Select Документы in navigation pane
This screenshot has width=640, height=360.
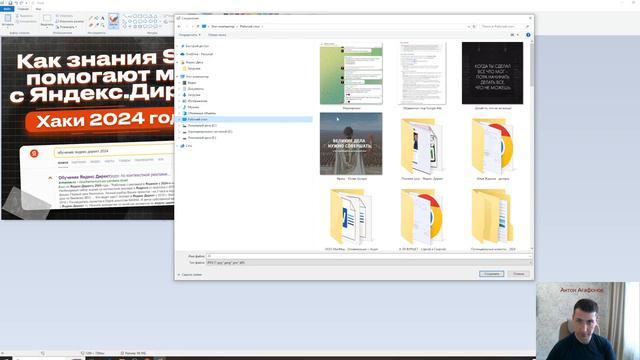[x=193, y=89]
